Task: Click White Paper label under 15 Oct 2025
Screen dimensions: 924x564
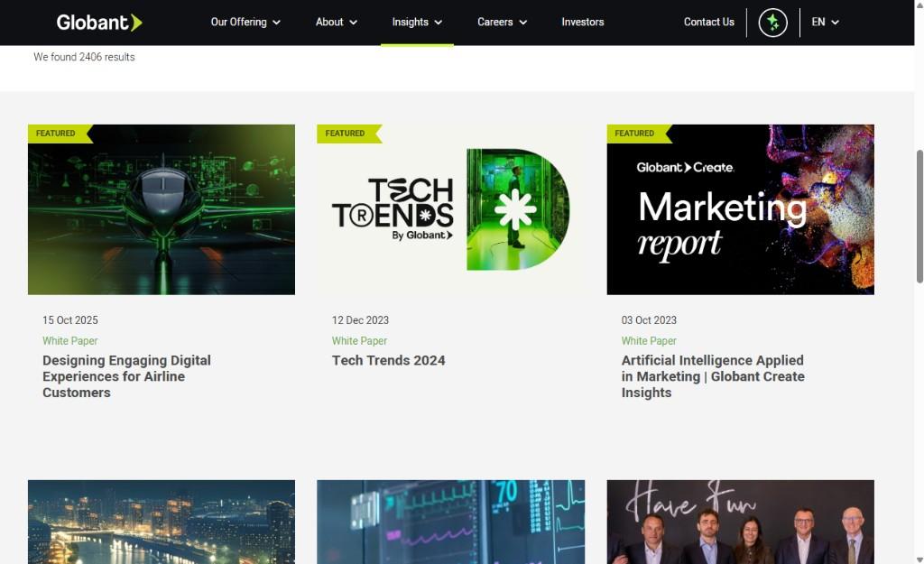Action: [70, 340]
